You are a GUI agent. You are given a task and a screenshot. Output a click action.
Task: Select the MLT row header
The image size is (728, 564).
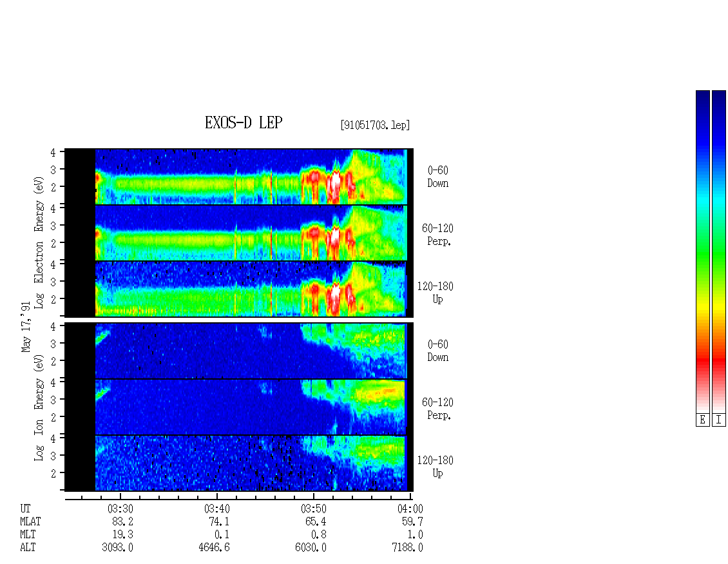(x=28, y=534)
